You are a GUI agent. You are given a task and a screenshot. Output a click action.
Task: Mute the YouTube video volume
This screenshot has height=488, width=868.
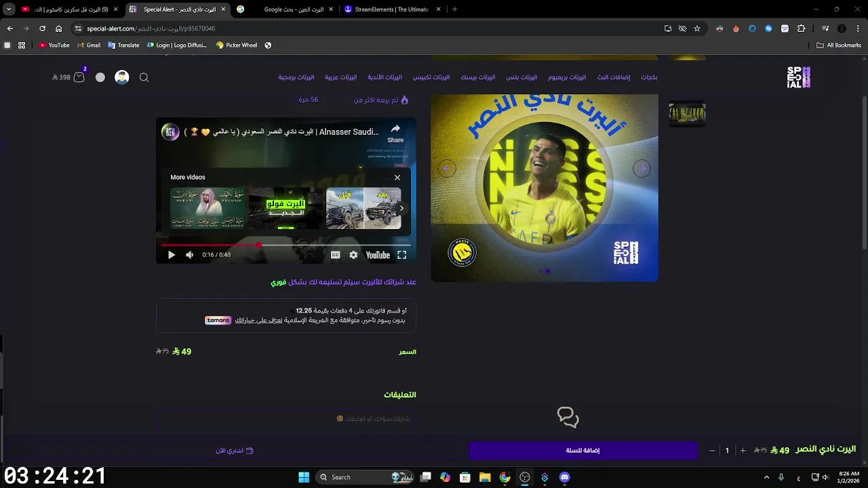pos(190,255)
